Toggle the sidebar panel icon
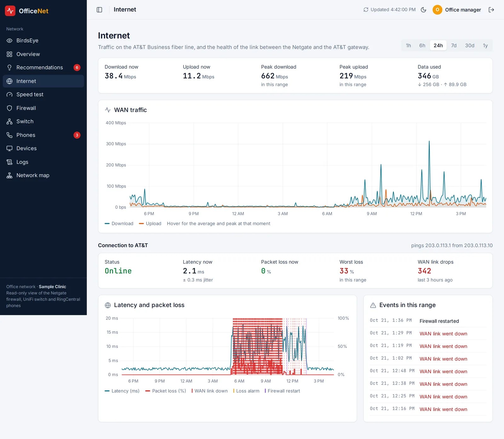This screenshot has width=504, height=439. (x=100, y=10)
